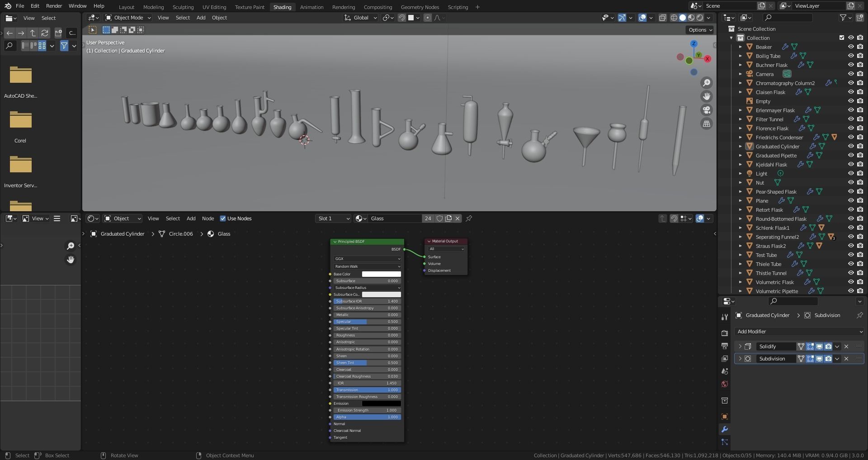Duplicate the Glass material with new-material icon
The height and width of the screenshot is (460, 868).
[x=448, y=218]
